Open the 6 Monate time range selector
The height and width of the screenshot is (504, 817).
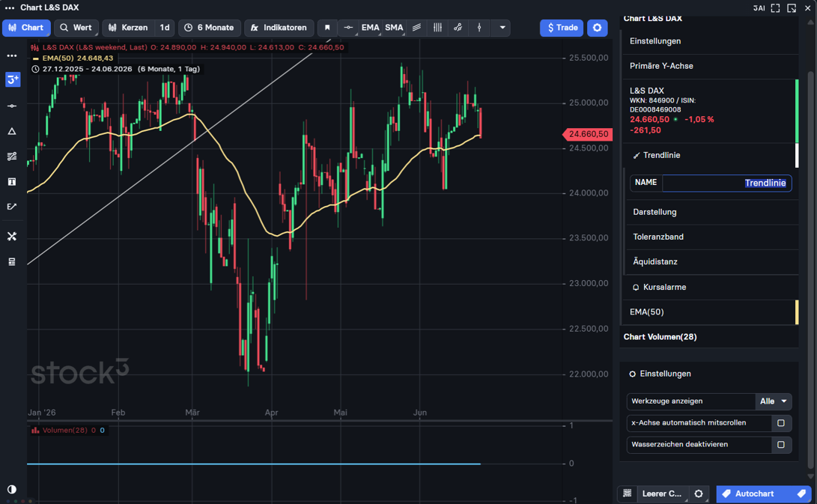tap(210, 28)
